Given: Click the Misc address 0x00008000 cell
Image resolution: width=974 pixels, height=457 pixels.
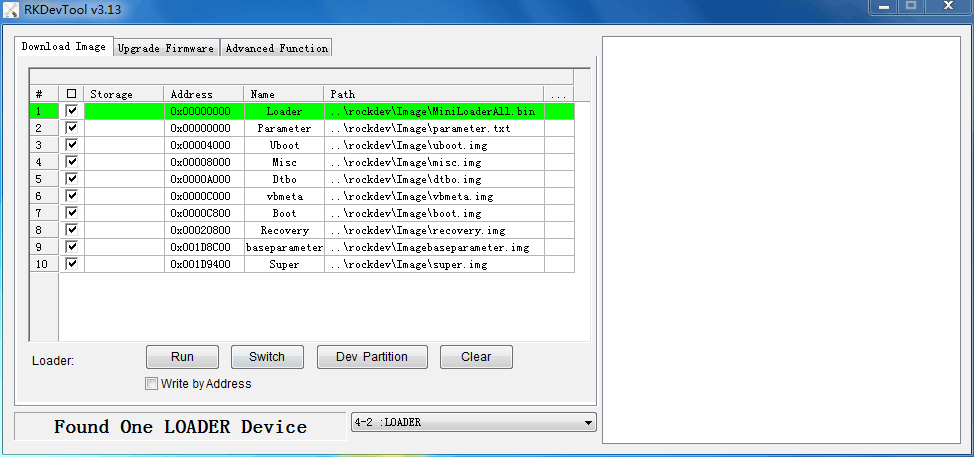Looking at the screenshot, I should [203, 162].
